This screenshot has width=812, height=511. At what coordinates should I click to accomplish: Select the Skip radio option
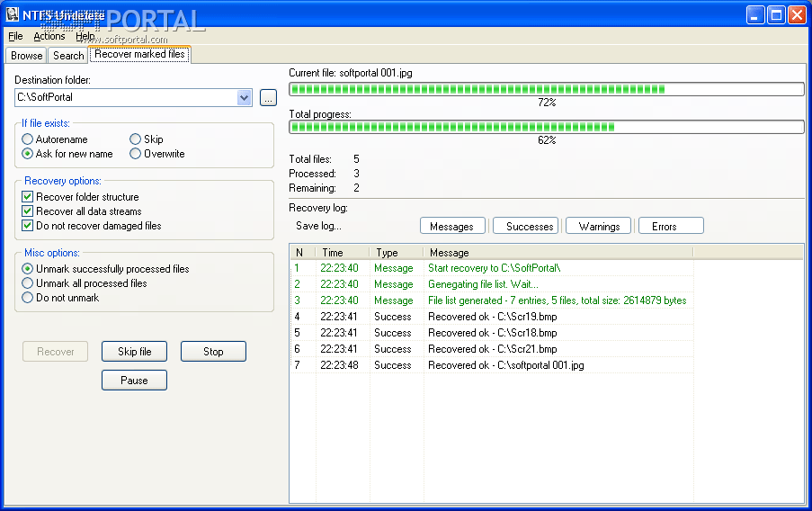147,139
